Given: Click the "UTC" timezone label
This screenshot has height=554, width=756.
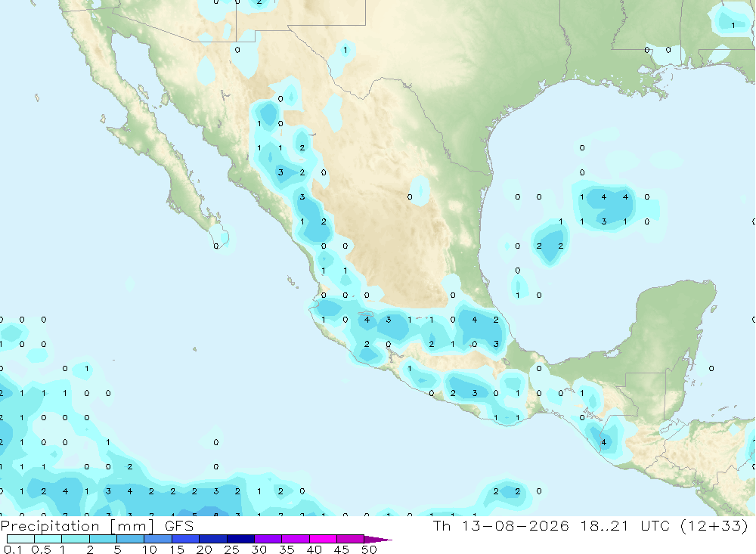Looking at the screenshot, I should 655,525.
